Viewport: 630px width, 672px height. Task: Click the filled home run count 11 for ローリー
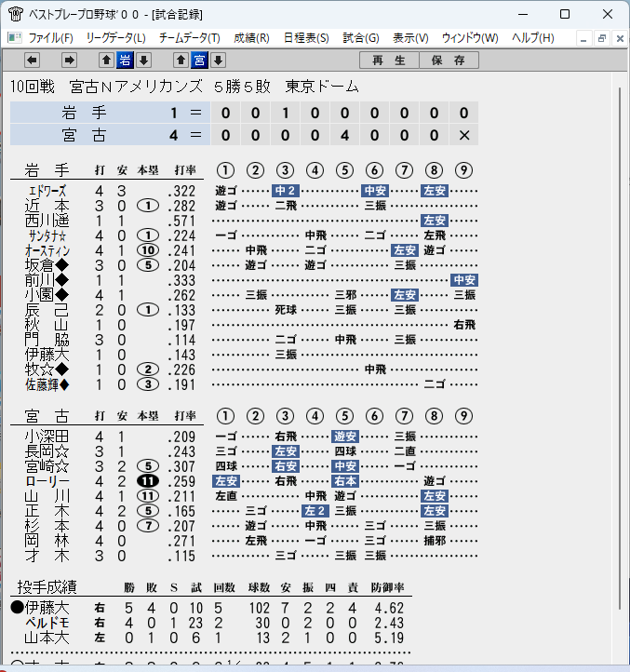pyautogui.click(x=148, y=481)
